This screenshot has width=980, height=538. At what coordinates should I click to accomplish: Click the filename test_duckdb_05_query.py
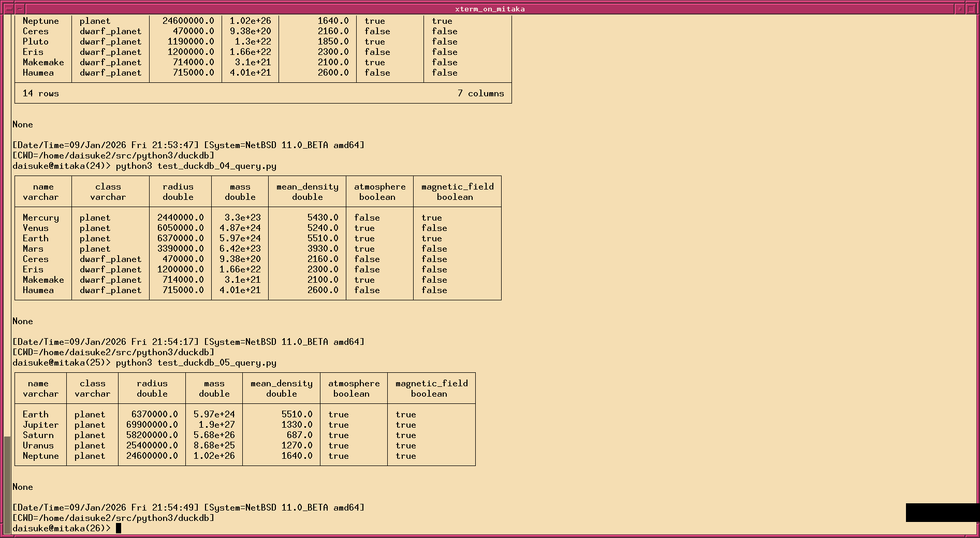[217, 362]
